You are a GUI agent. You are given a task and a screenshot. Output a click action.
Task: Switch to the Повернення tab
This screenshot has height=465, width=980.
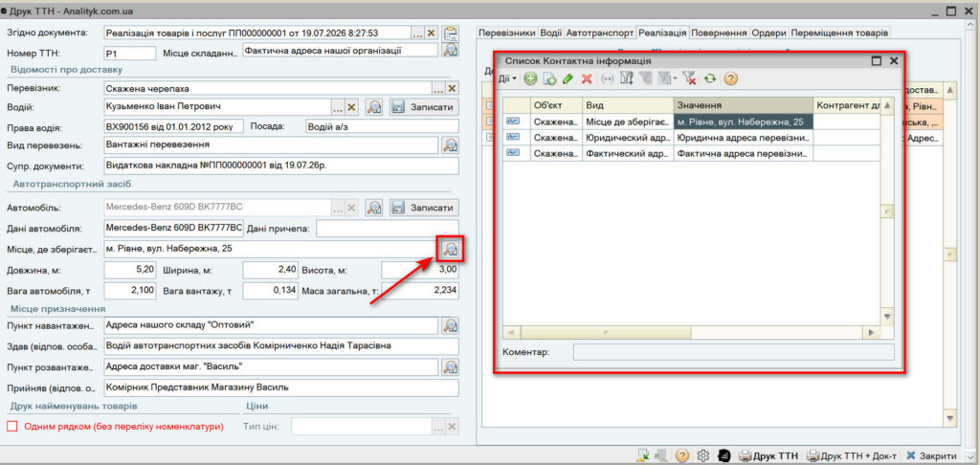(720, 33)
